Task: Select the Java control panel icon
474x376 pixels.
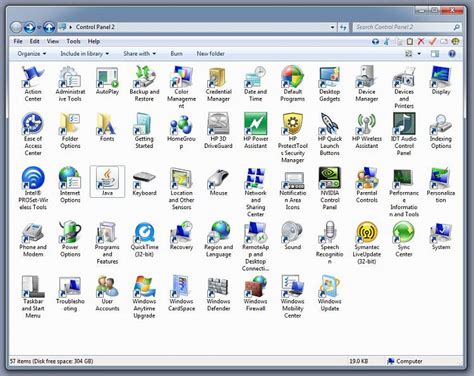Action: pyautogui.click(x=107, y=182)
